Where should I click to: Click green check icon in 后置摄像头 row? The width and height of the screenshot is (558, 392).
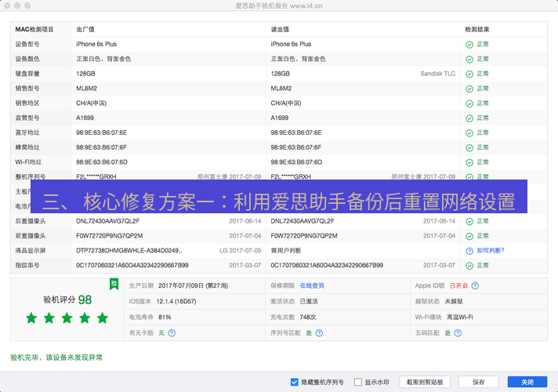469,221
